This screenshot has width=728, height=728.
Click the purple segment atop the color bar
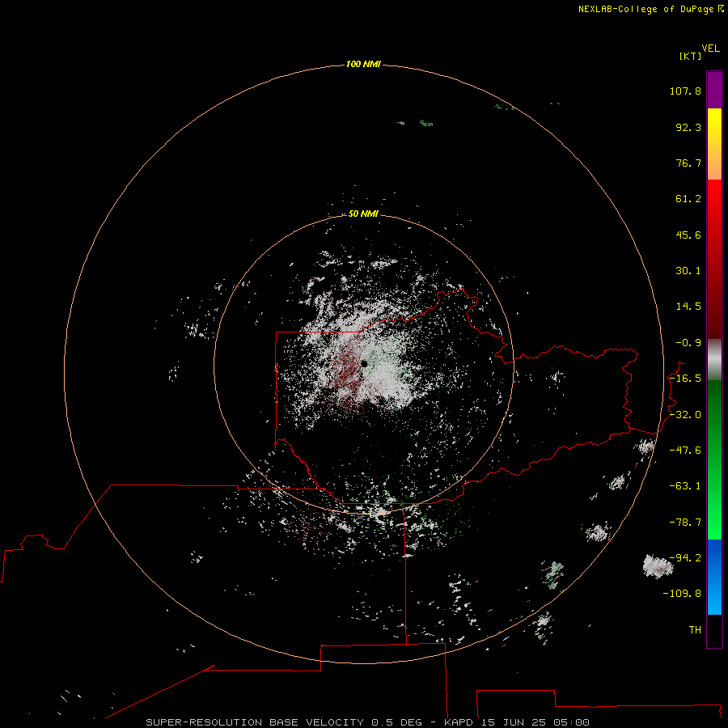pyautogui.click(x=714, y=91)
